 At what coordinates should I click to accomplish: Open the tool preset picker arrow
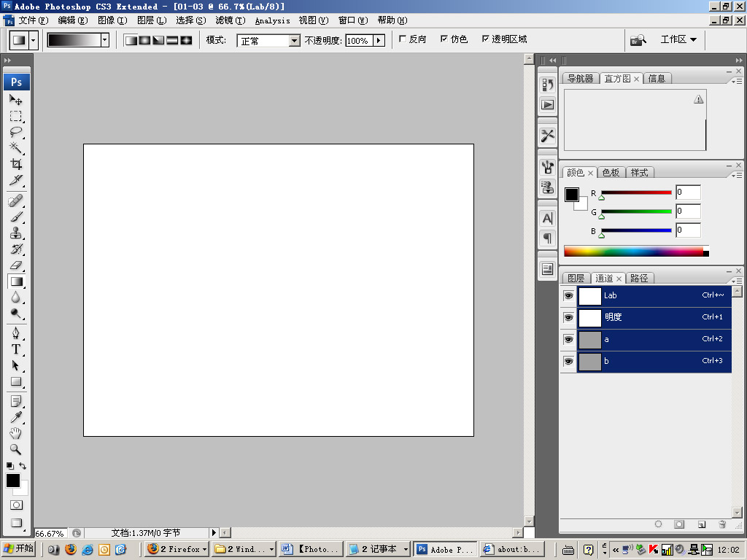pos(33,41)
